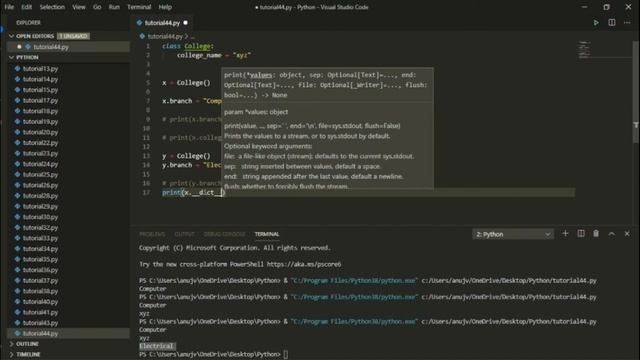The height and width of the screenshot is (360, 640).
Task: Expand the Outline section
Action: (x=11, y=344)
